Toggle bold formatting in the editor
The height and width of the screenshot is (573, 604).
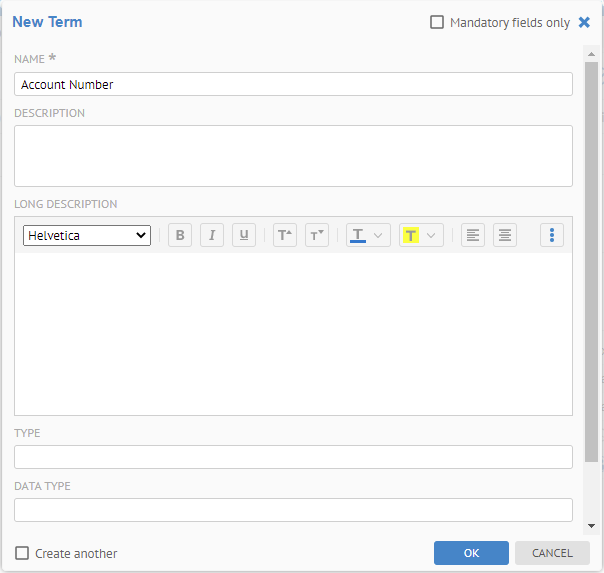coord(180,236)
